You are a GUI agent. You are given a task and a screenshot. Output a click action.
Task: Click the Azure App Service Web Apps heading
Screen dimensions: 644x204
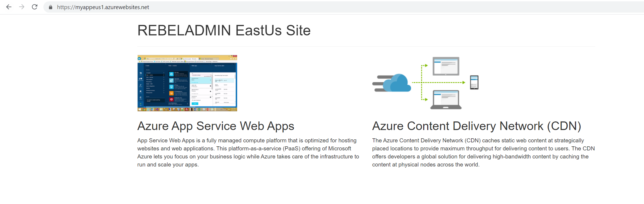(216, 126)
